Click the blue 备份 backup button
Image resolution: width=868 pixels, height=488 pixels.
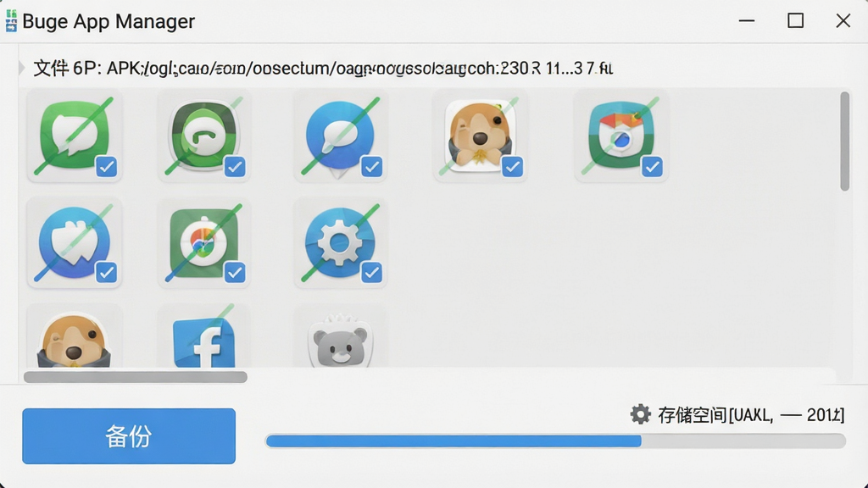129,436
